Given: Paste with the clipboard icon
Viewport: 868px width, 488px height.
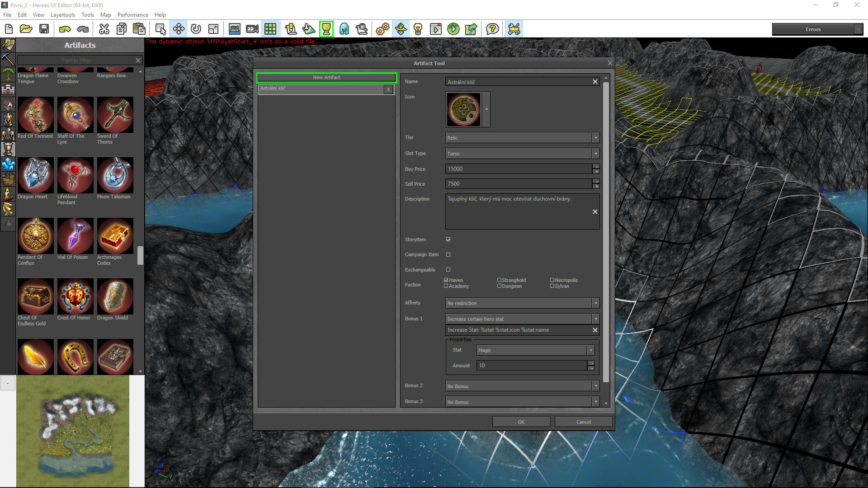Looking at the screenshot, I should tap(139, 29).
